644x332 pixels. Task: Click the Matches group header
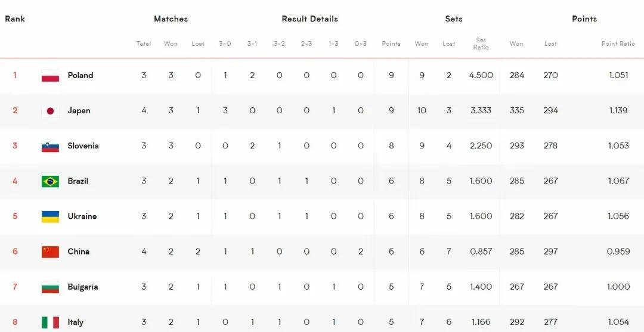(171, 19)
